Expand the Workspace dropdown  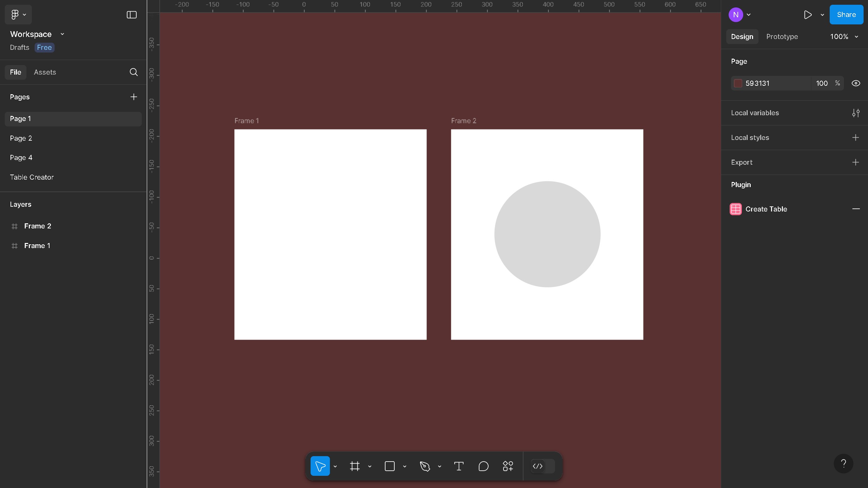(x=62, y=34)
